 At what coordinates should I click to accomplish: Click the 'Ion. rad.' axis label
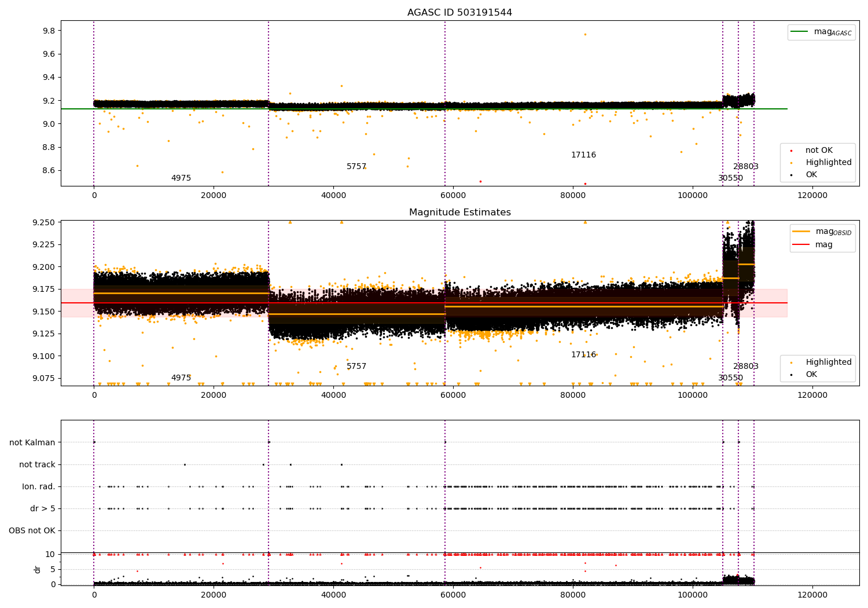point(39,487)
